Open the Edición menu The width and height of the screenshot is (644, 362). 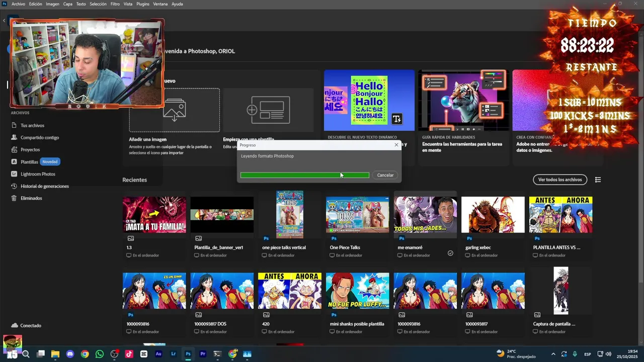pos(36,4)
